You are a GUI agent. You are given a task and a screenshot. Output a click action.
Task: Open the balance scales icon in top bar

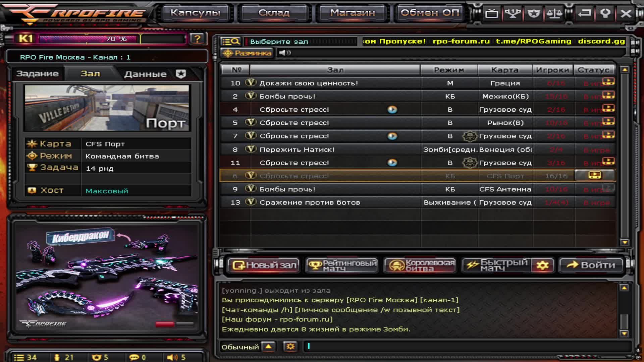[554, 13]
